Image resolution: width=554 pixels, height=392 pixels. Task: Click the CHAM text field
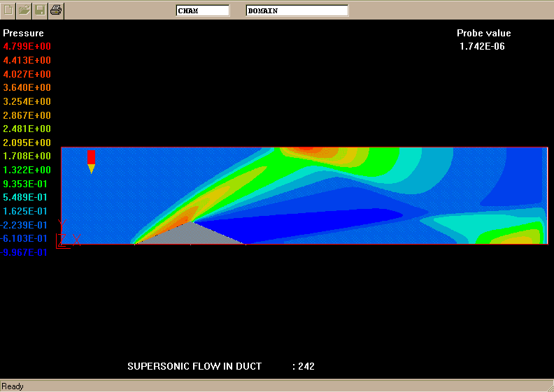(202, 10)
